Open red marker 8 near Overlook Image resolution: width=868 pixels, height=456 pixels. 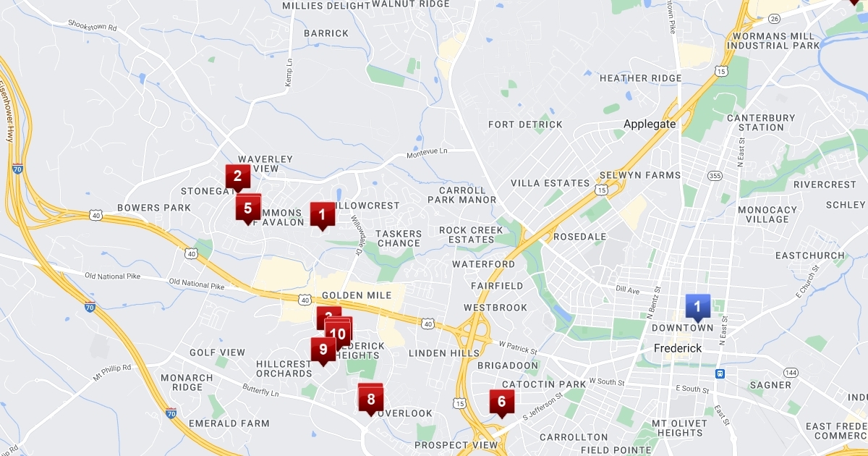370,400
